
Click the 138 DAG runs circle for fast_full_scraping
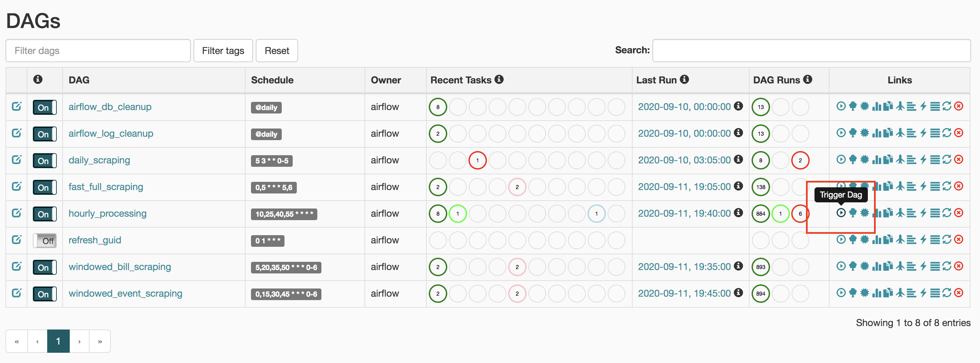coord(760,187)
